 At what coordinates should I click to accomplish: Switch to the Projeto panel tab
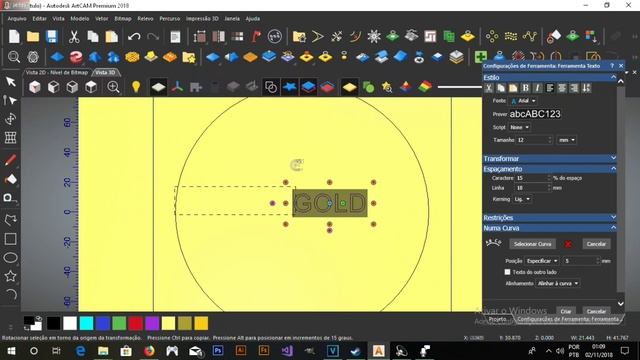point(498,319)
